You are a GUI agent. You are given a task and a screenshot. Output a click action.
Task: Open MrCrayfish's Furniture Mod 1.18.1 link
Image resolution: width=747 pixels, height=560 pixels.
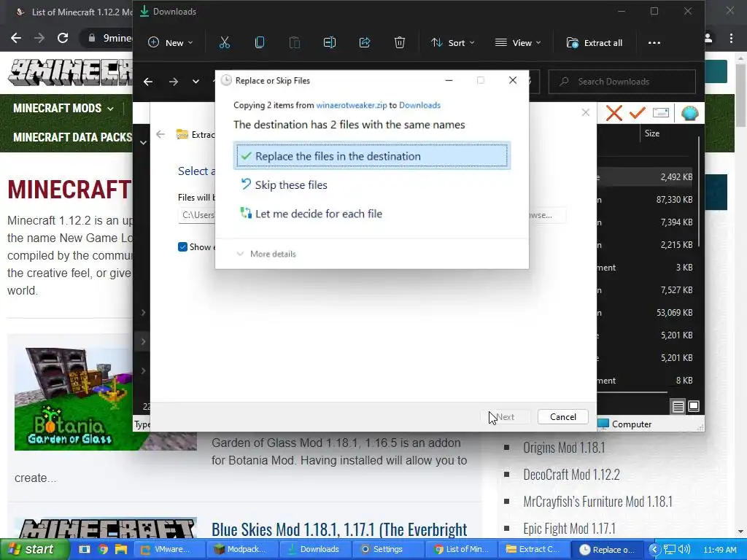pyautogui.click(x=597, y=502)
